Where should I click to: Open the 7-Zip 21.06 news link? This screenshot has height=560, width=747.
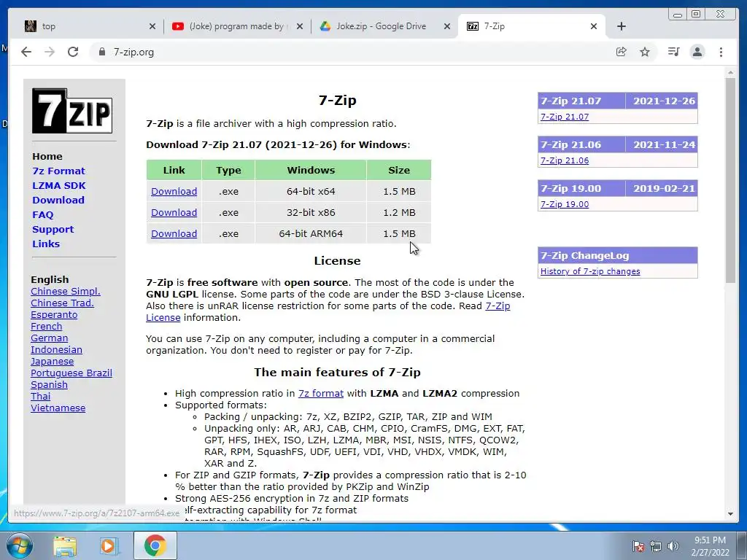[565, 160]
